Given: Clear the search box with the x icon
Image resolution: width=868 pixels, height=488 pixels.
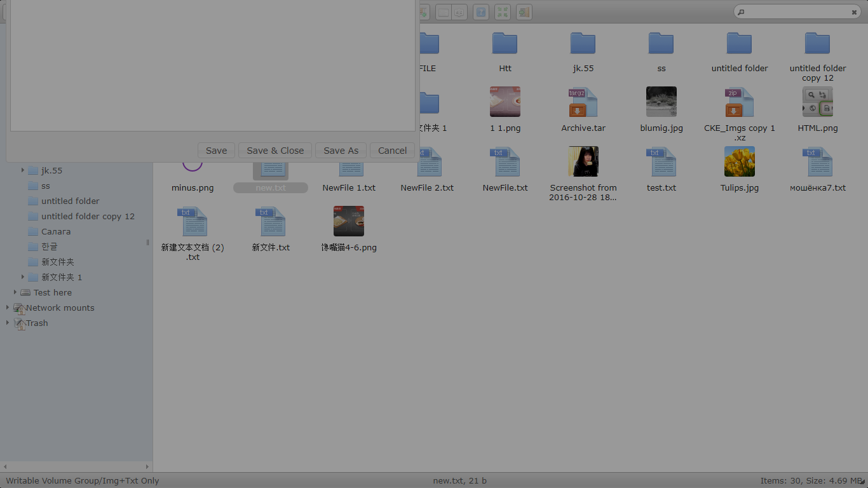Looking at the screenshot, I should pos(854,12).
